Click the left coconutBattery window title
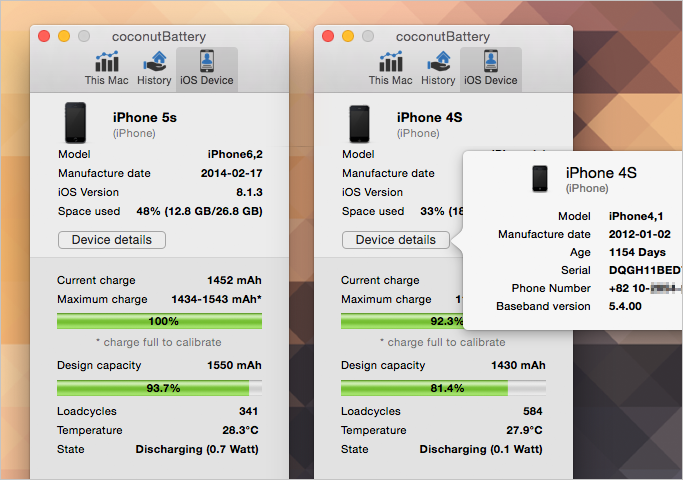Image resolution: width=683 pixels, height=480 pixels. [159, 37]
